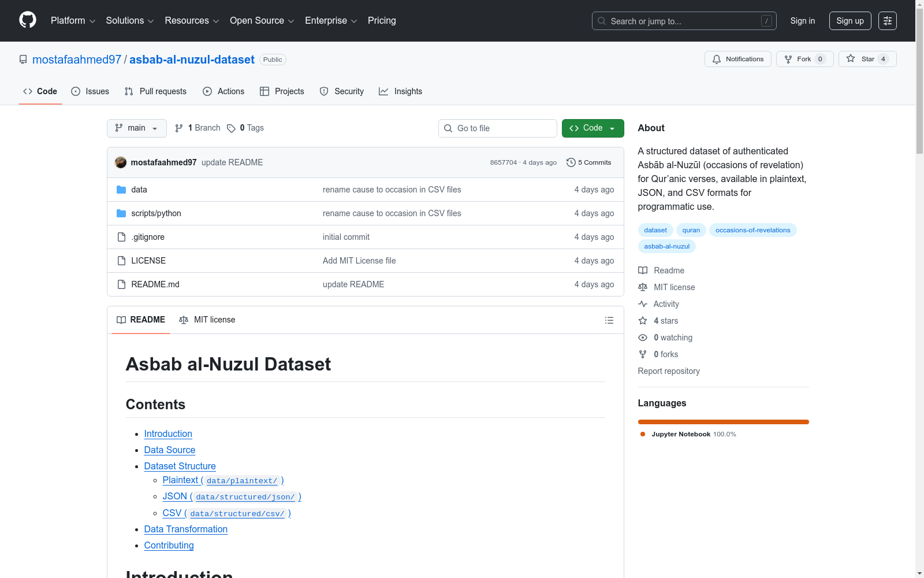Select the README tab in file panel
This screenshot has height=578, width=924.
pos(141,320)
